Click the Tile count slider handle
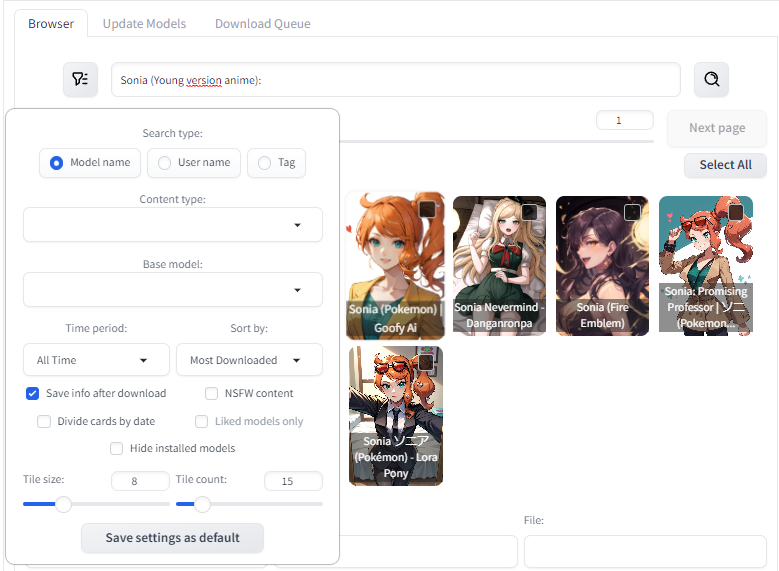 tap(202, 504)
